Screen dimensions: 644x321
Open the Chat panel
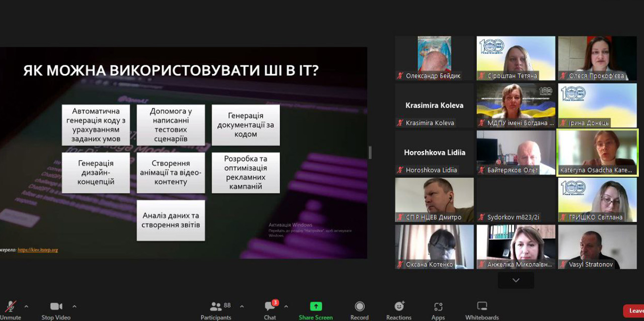[270, 309]
